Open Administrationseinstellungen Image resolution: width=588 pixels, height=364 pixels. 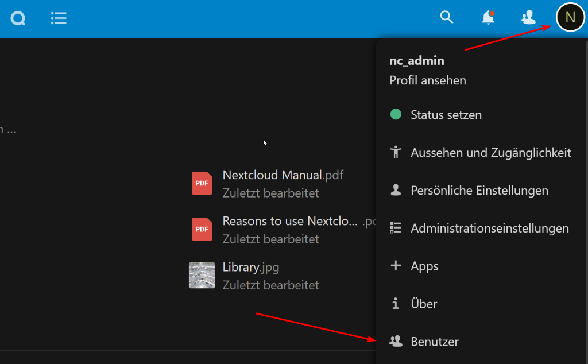(x=489, y=229)
